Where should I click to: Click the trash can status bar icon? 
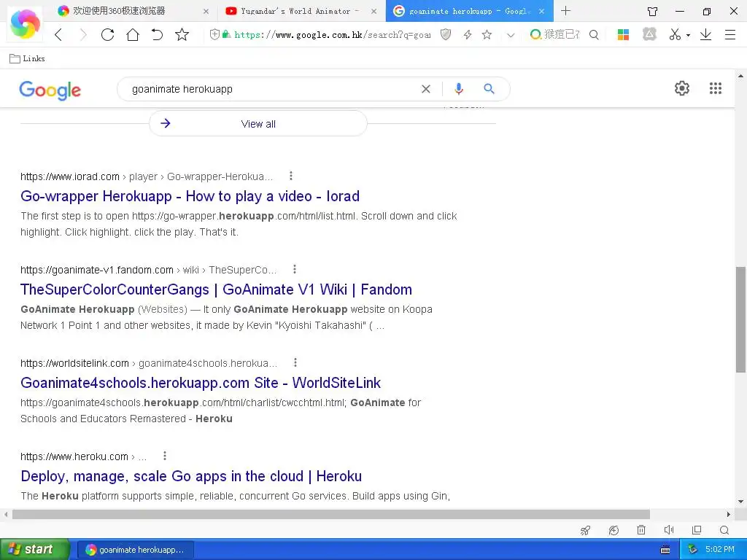[x=641, y=530]
